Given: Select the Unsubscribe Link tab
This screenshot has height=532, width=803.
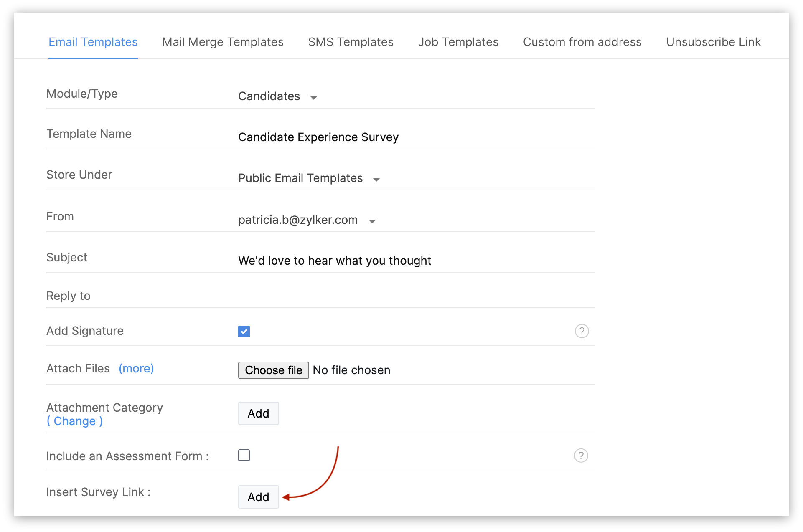Looking at the screenshot, I should pos(713,42).
